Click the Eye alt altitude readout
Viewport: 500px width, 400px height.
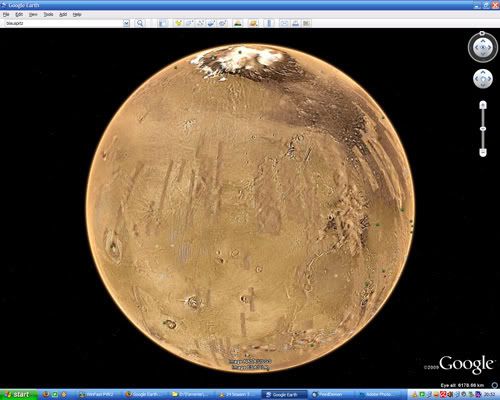[x=462, y=385]
